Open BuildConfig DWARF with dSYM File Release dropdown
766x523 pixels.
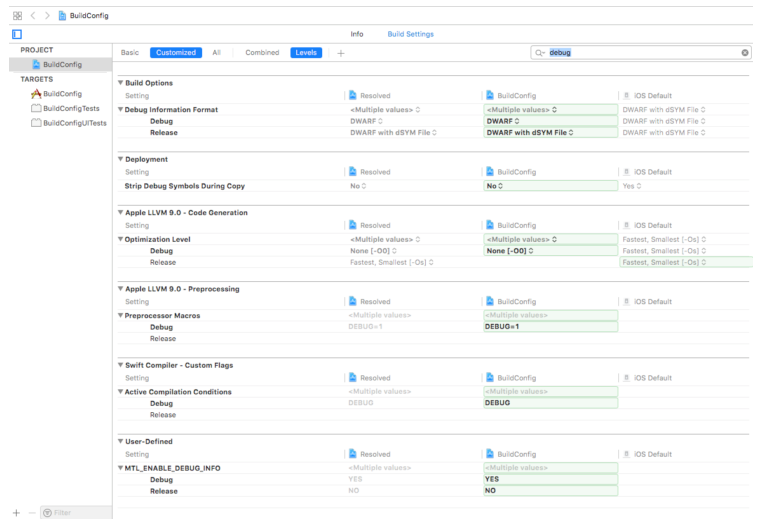point(551,132)
